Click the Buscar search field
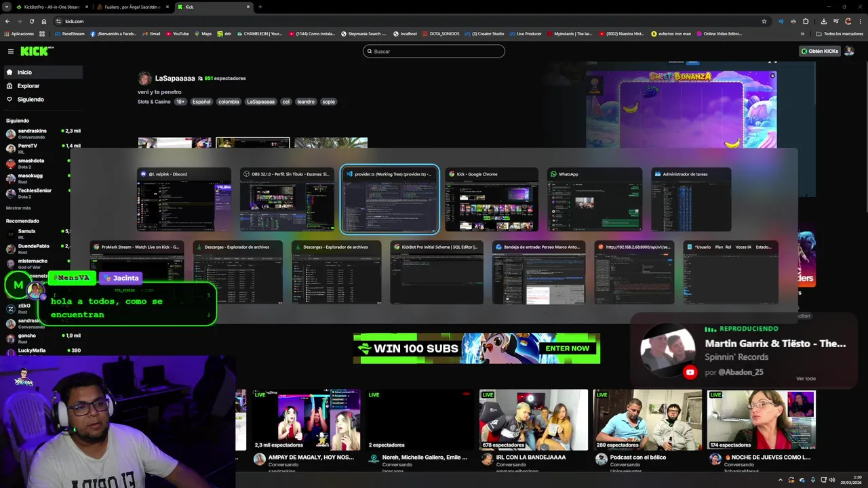This screenshot has height=488, width=868. (x=434, y=51)
